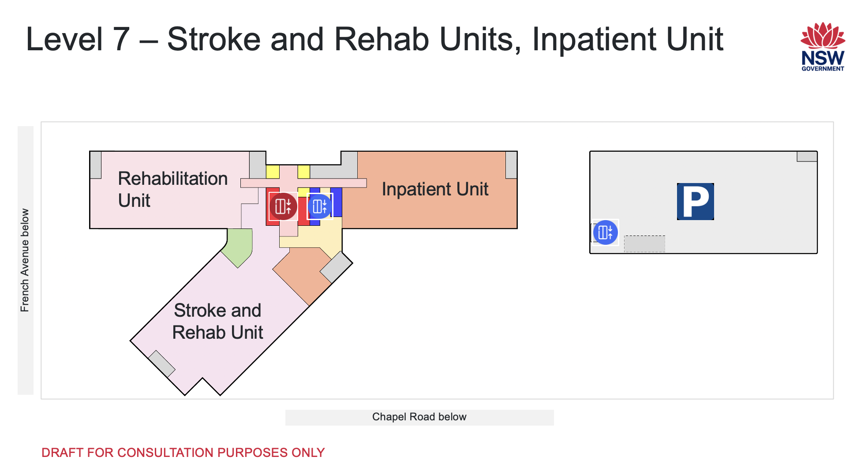The width and height of the screenshot is (868, 464).
Task: Select the grey box in the car park's top-right corner
Action: [807, 157]
